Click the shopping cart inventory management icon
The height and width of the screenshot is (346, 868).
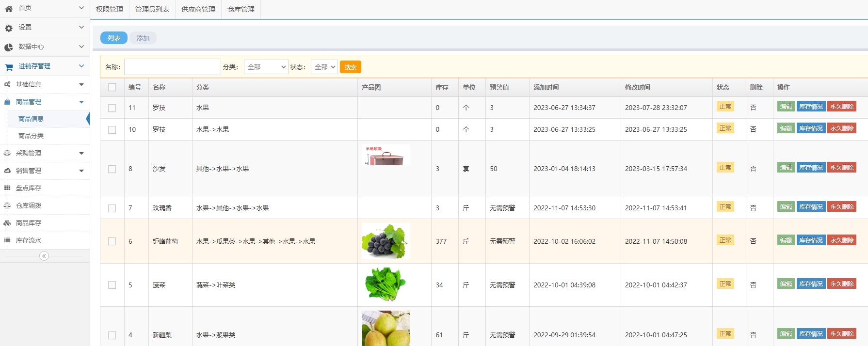(x=9, y=67)
